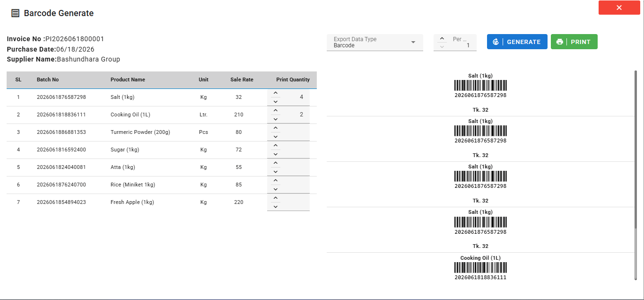Select batch number 2026061816592400
This screenshot has height=300, width=644.
pos(61,150)
